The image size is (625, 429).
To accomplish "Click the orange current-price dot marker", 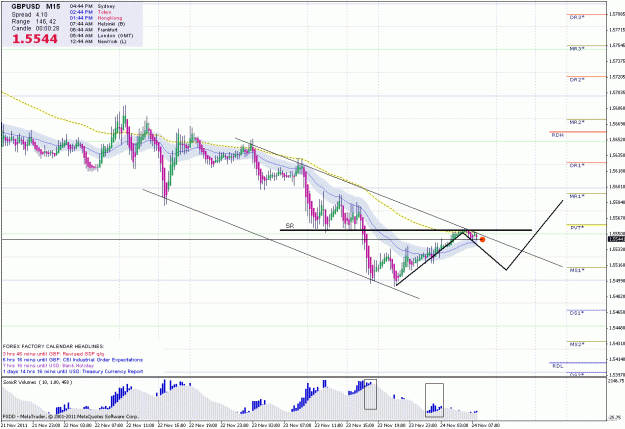I will click(482, 240).
